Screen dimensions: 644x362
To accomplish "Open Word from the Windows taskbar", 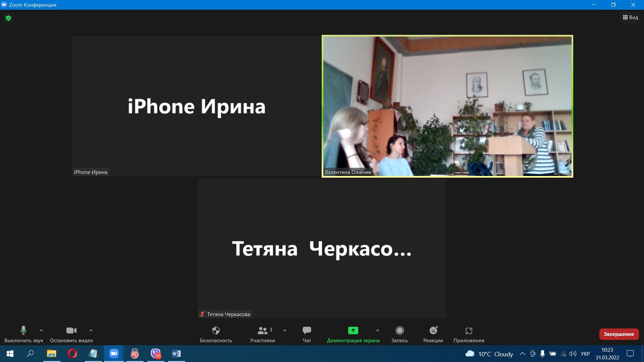I will 176,354.
